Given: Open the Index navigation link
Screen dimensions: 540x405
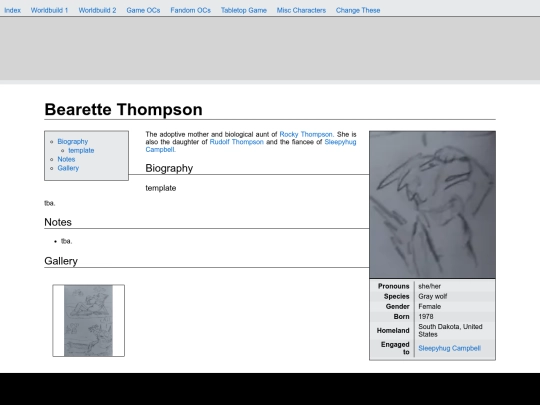Looking at the screenshot, I should 12,10.
